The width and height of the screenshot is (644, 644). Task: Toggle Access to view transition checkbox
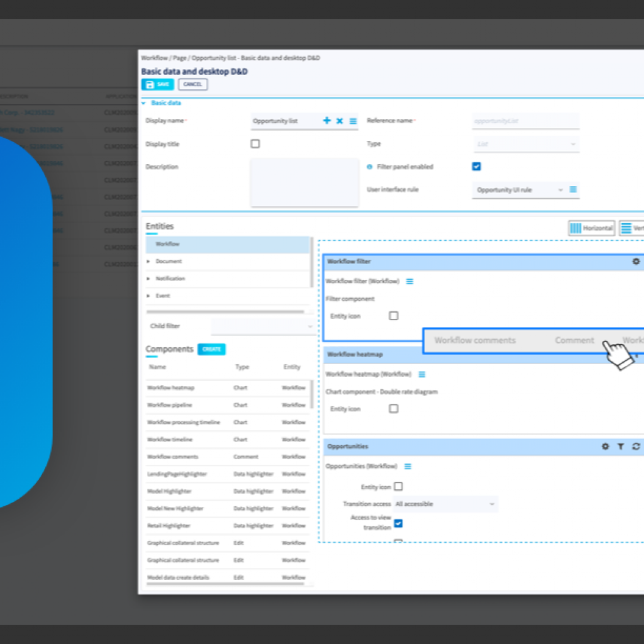click(398, 523)
